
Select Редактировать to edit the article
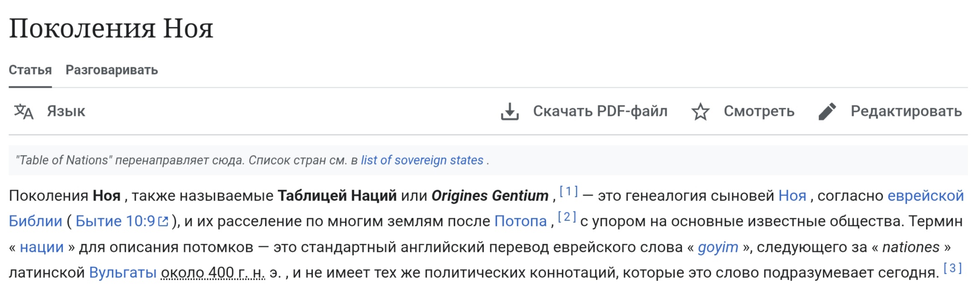[906, 111]
